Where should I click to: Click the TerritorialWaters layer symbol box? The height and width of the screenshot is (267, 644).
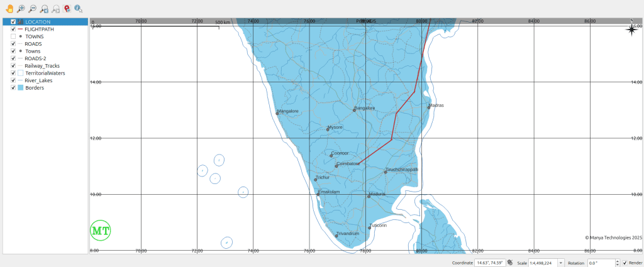point(20,74)
